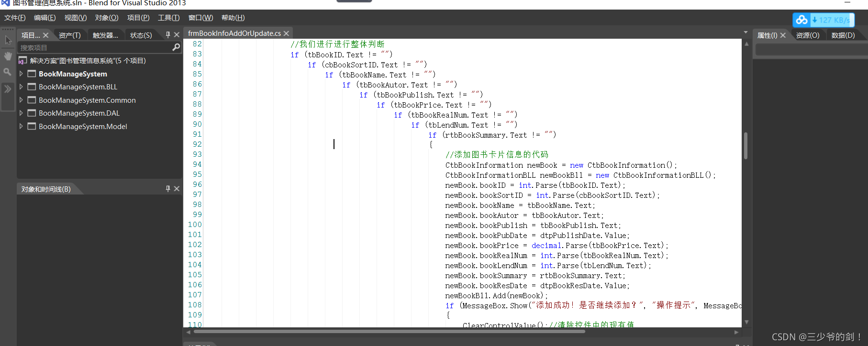
Task: Open the 帮助(H) menu
Action: click(x=233, y=18)
